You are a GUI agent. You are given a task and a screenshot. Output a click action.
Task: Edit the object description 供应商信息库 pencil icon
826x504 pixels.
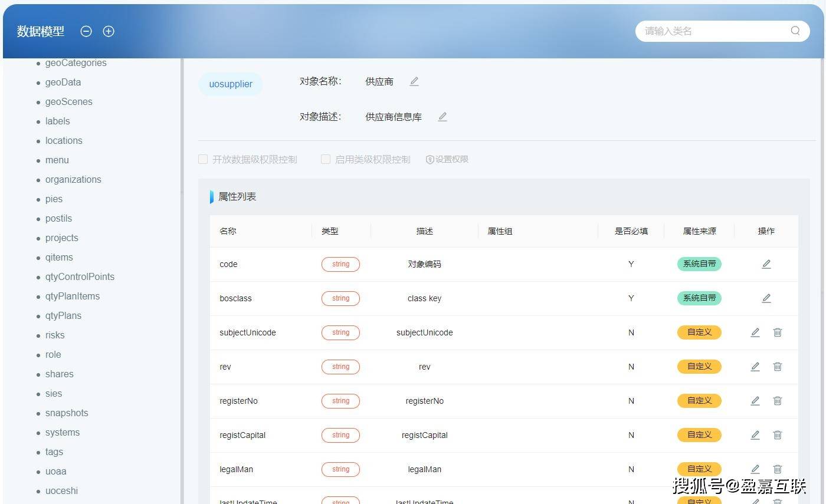[x=442, y=117]
